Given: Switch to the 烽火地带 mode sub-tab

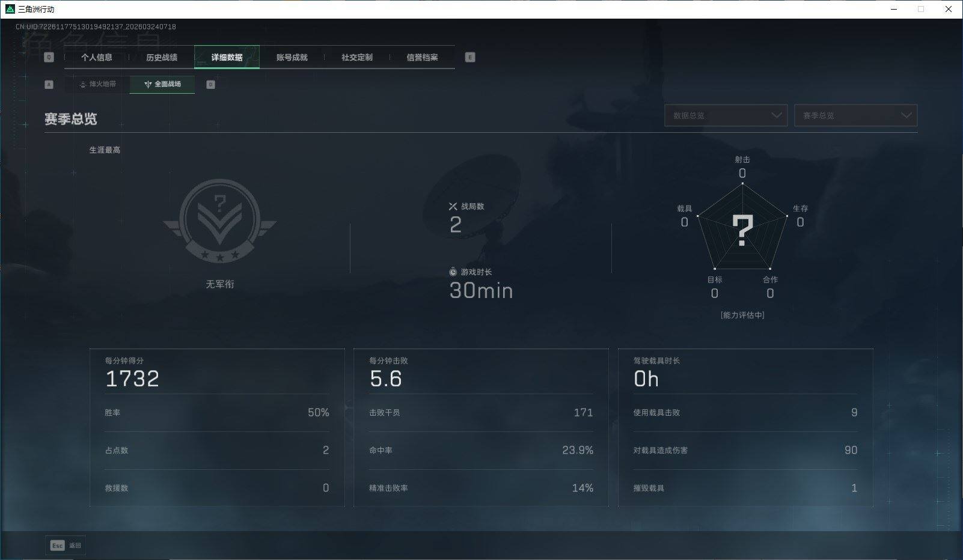Looking at the screenshot, I should click(97, 84).
